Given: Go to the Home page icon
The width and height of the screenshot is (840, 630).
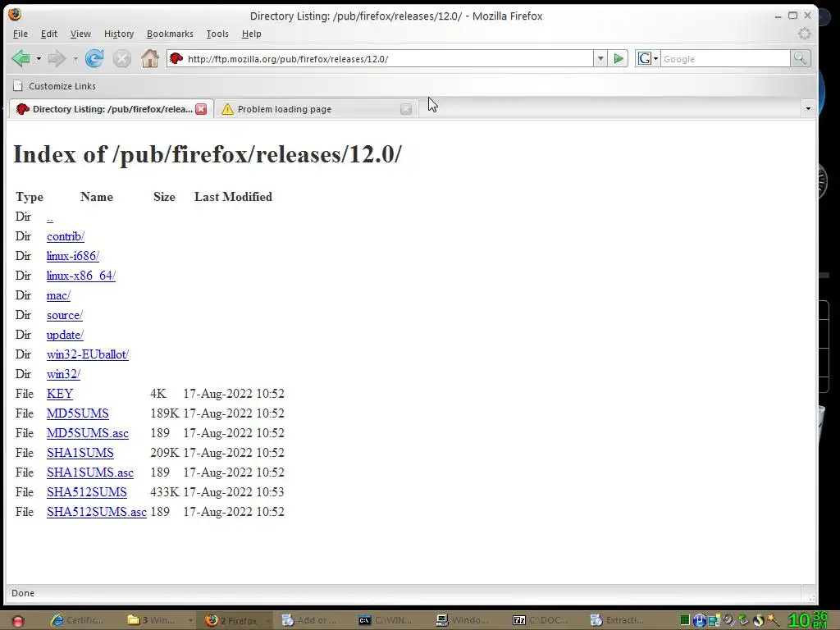Looking at the screenshot, I should pyautogui.click(x=150, y=58).
